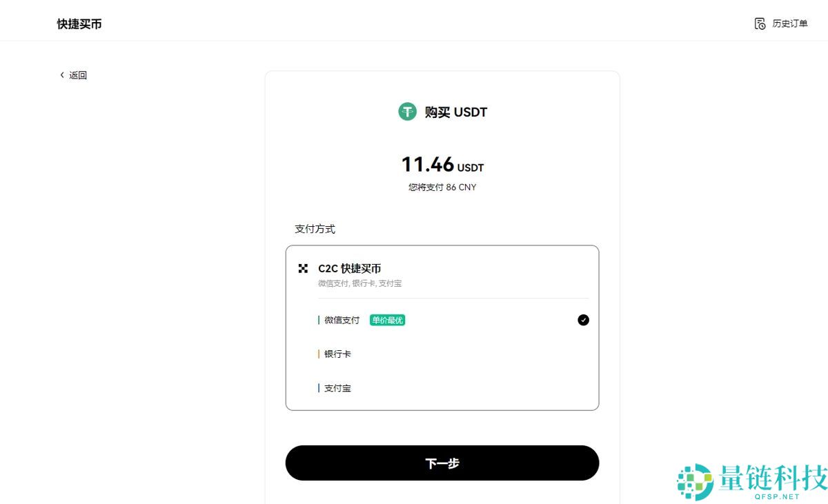828x504 pixels.
Task: Click the back chevron next to 返回
Action: point(61,74)
